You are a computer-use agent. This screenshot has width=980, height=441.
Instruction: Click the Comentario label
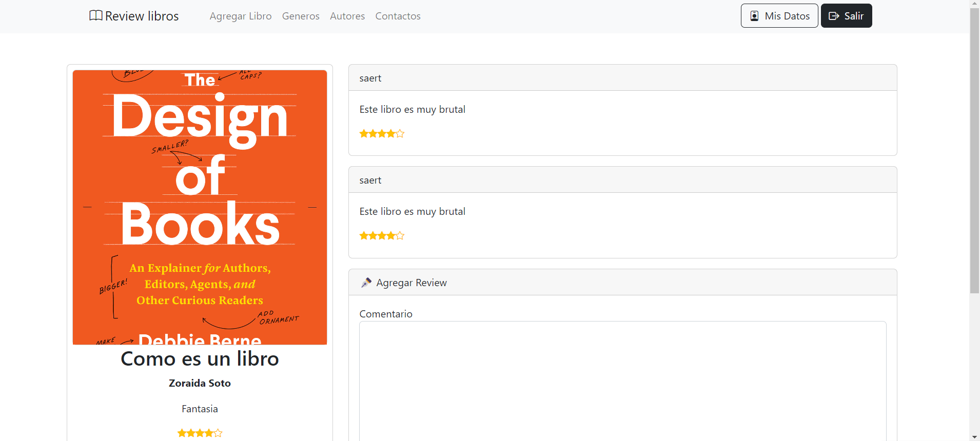[386, 314]
